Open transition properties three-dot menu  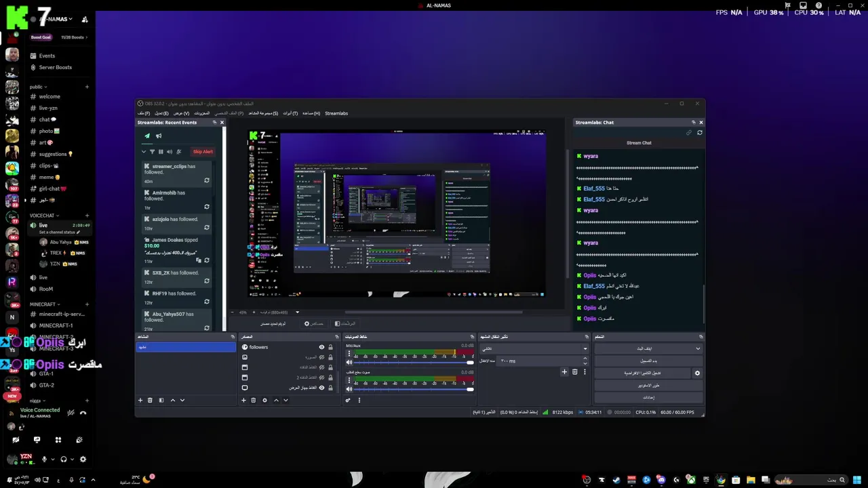coord(585,372)
